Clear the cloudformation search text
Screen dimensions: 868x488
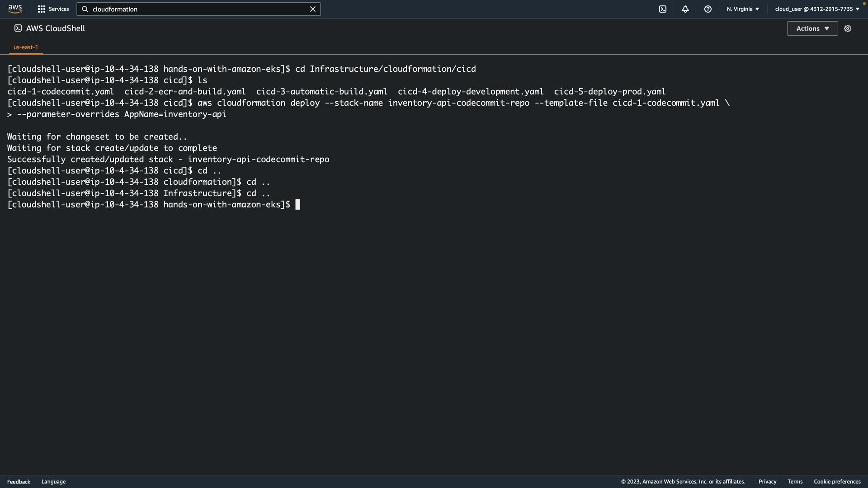click(x=312, y=9)
